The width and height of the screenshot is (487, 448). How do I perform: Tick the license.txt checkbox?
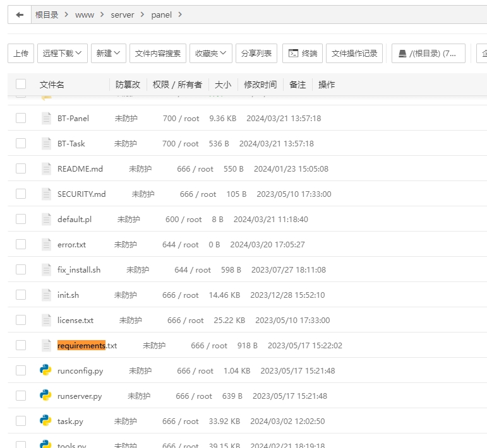click(21, 320)
